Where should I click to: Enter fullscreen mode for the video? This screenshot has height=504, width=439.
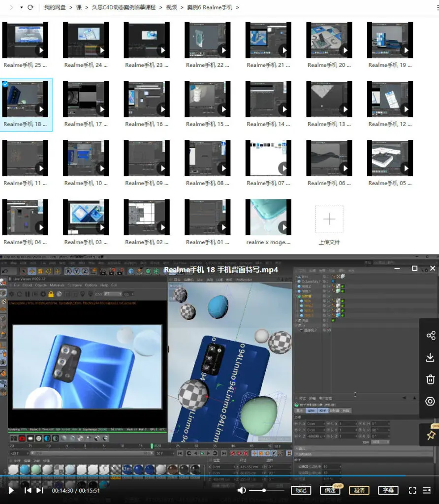point(413,490)
